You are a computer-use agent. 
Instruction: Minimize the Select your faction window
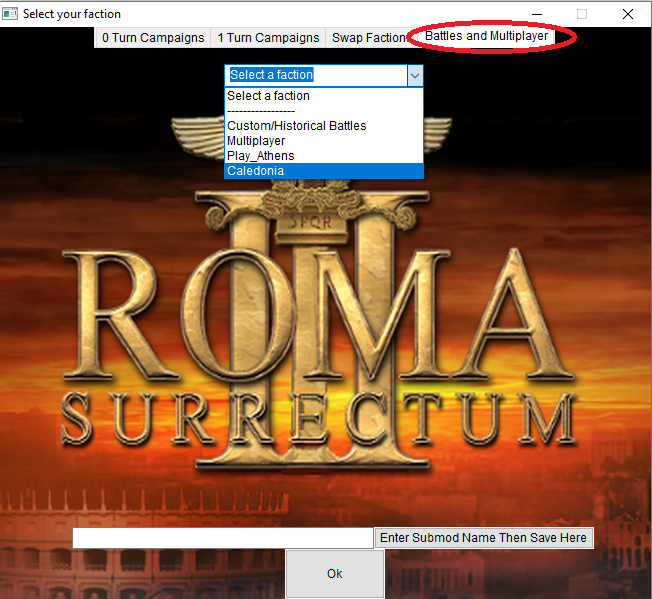[537, 14]
